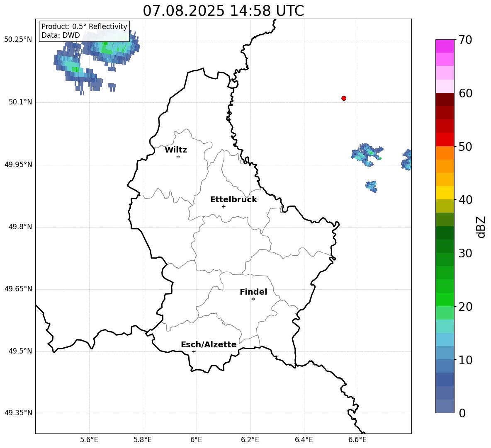Click the turquoise colorbar segment below 20
Screen dimensions: 491x448
click(x=445, y=326)
